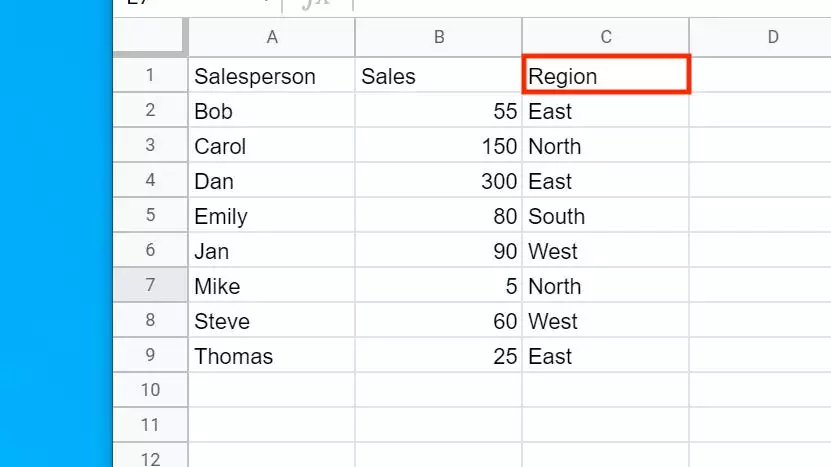Click the select-all corner box
The height and width of the screenshot is (467, 831).
[x=150, y=37]
